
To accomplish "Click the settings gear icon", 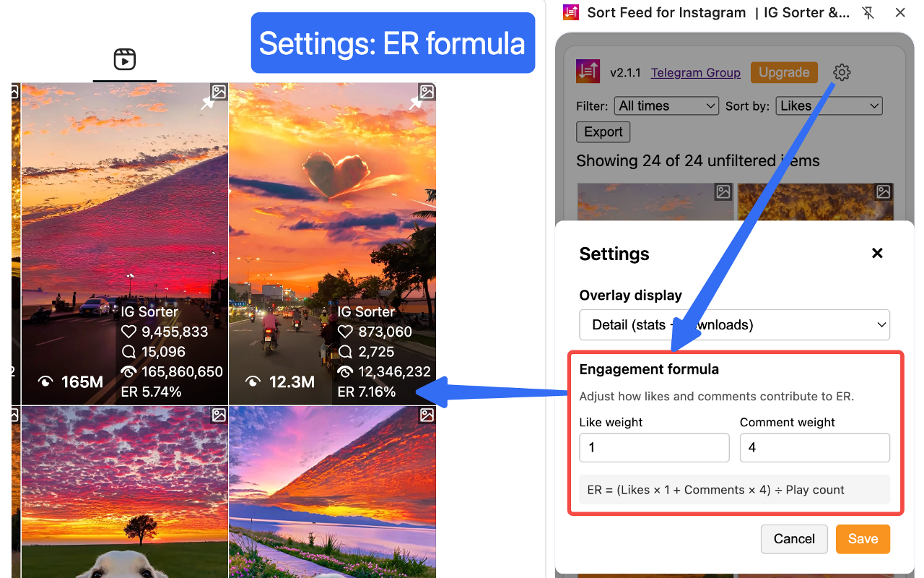I will 842,72.
